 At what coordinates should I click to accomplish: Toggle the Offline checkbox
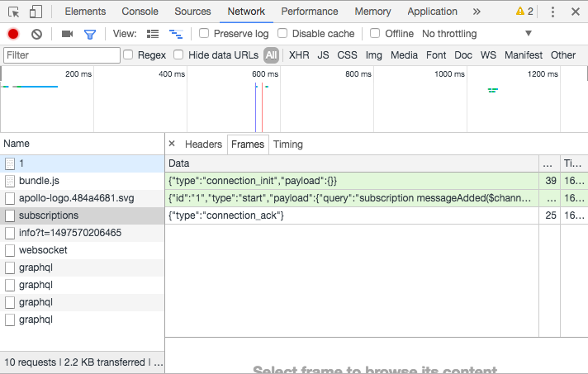(x=375, y=34)
